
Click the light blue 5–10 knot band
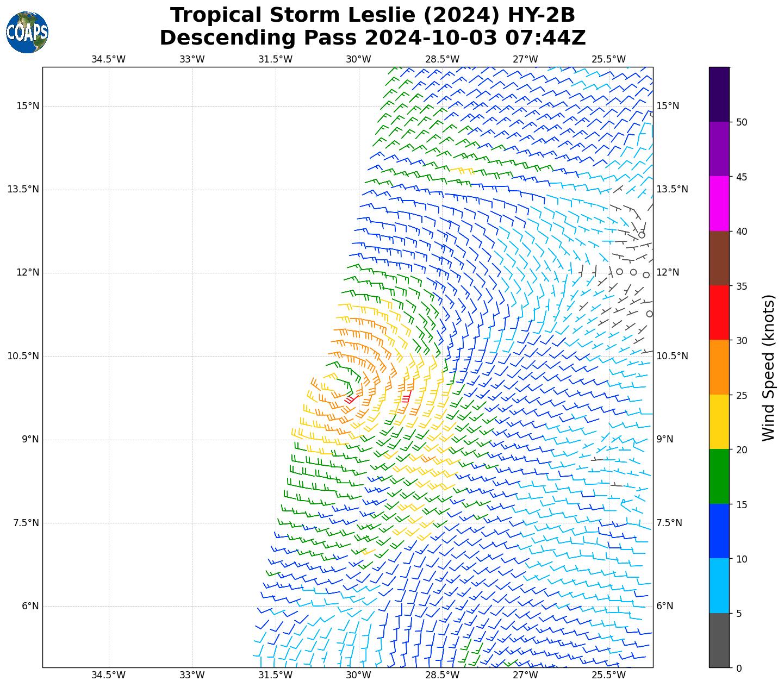pyautogui.click(x=719, y=585)
